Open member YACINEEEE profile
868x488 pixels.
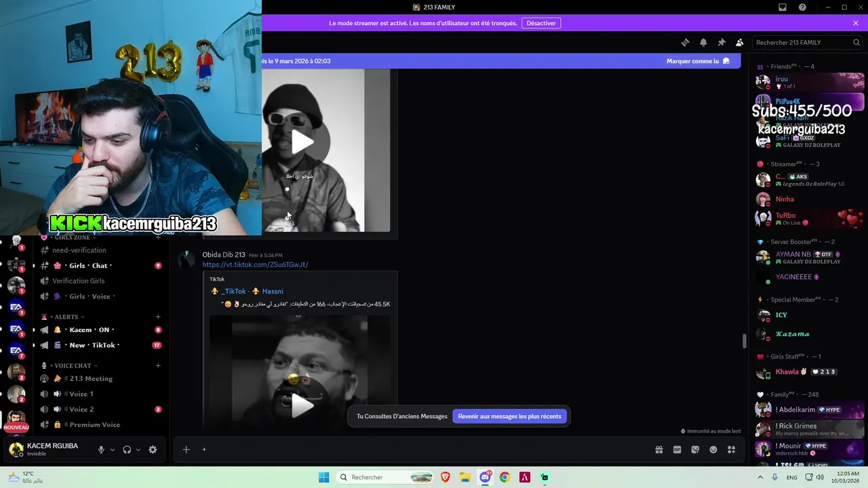tap(809, 277)
